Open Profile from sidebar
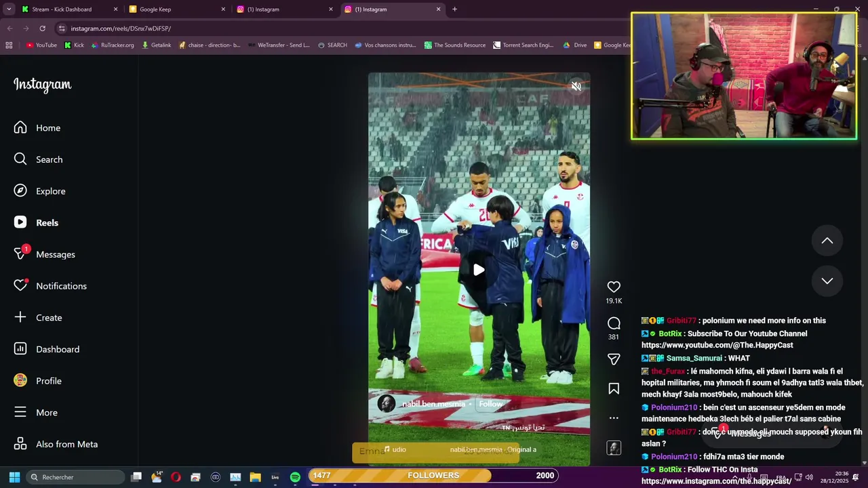The width and height of the screenshot is (868, 488). point(38,381)
